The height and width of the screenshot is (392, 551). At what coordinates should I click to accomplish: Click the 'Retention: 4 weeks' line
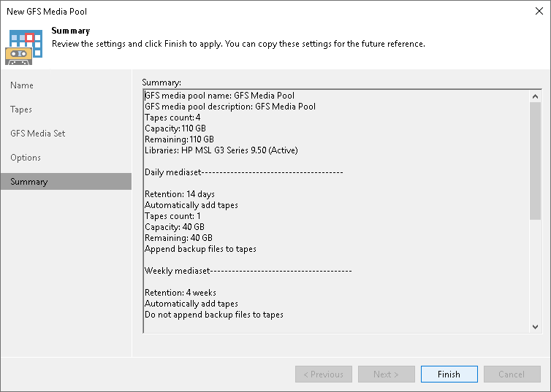pos(180,293)
